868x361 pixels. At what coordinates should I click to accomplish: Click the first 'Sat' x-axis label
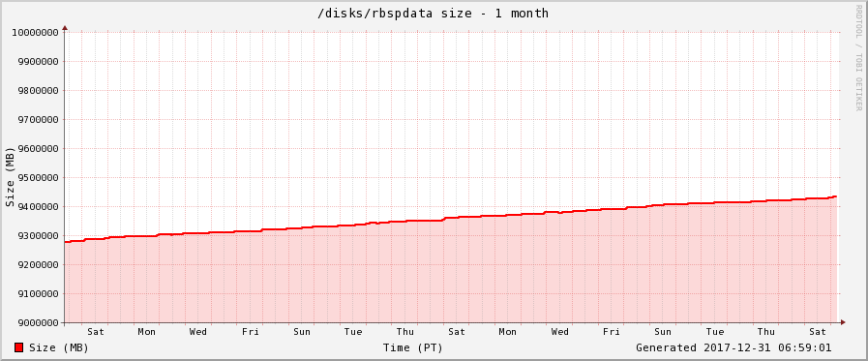click(x=95, y=332)
